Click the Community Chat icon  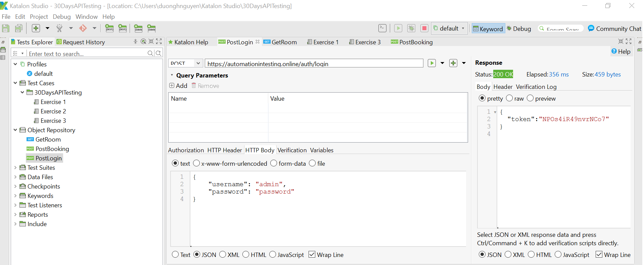tap(591, 28)
